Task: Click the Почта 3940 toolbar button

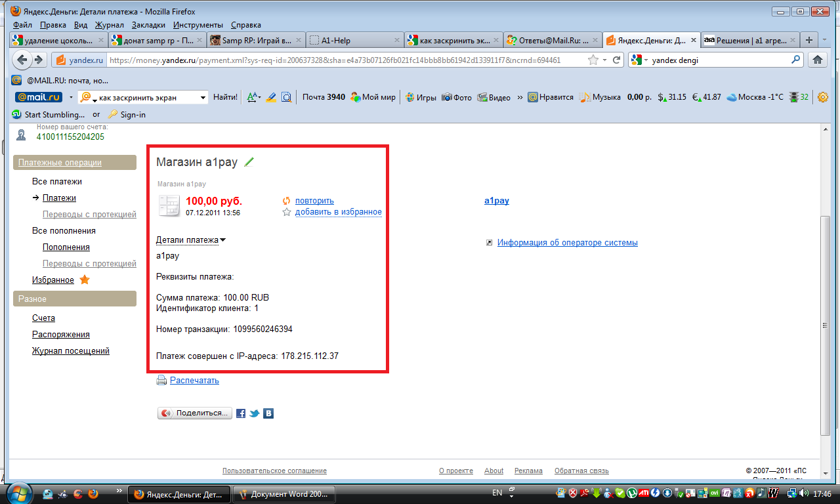Action: coord(324,97)
